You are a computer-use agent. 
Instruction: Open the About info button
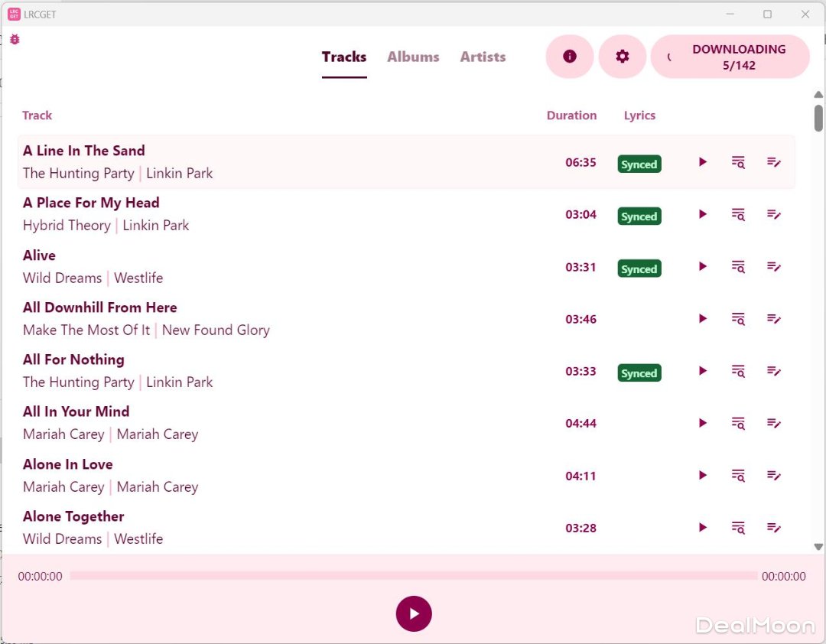coord(569,57)
